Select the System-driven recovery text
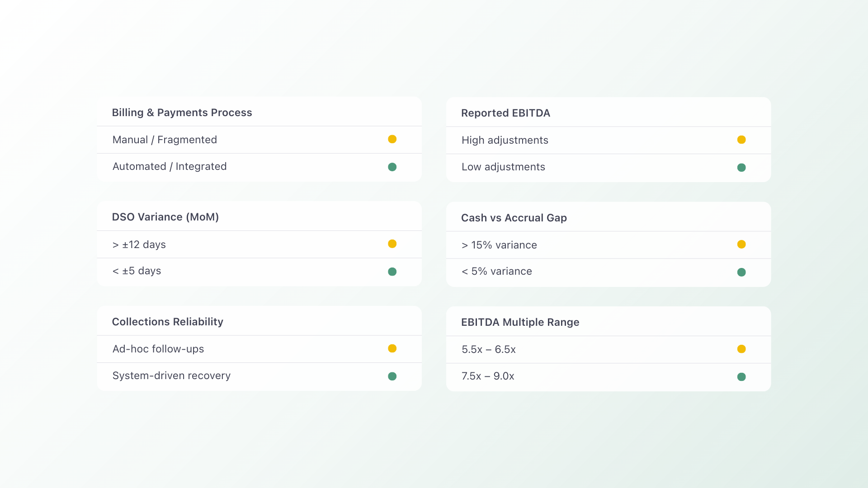This screenshot has height=488, width=868. 171,375
